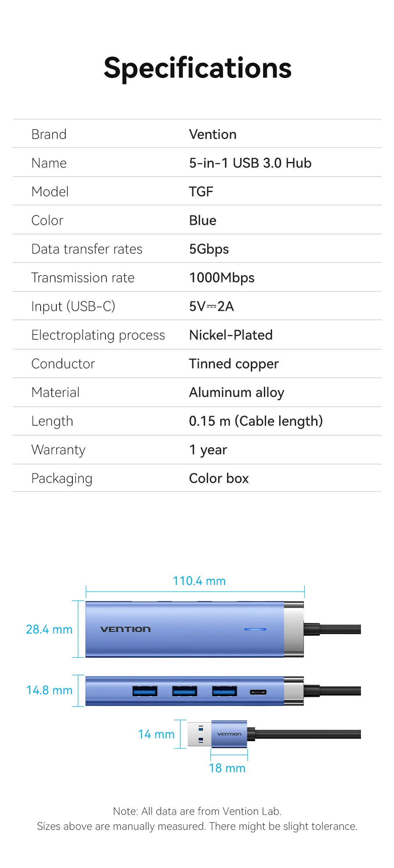
Task: Click the silver USB-A plug connector
Action: tap(199, 734)
